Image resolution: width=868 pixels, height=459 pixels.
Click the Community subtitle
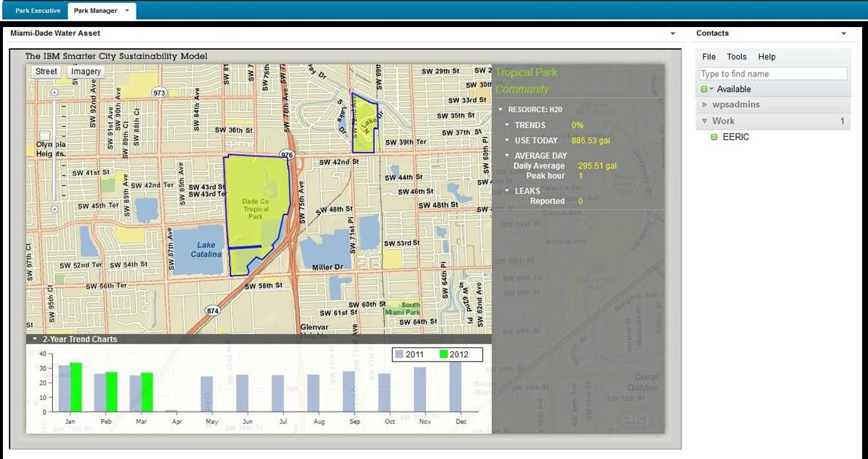(522, 89)
